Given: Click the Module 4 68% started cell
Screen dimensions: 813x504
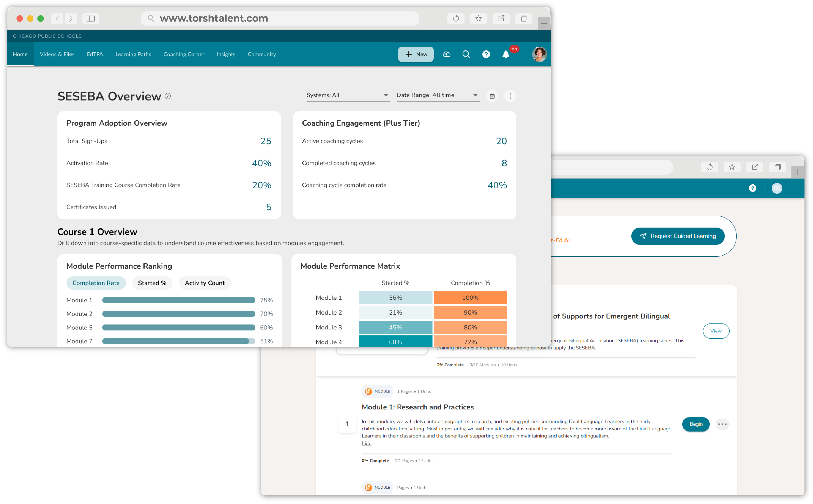Looking at the screenshot, I should (x=396, y=341).
